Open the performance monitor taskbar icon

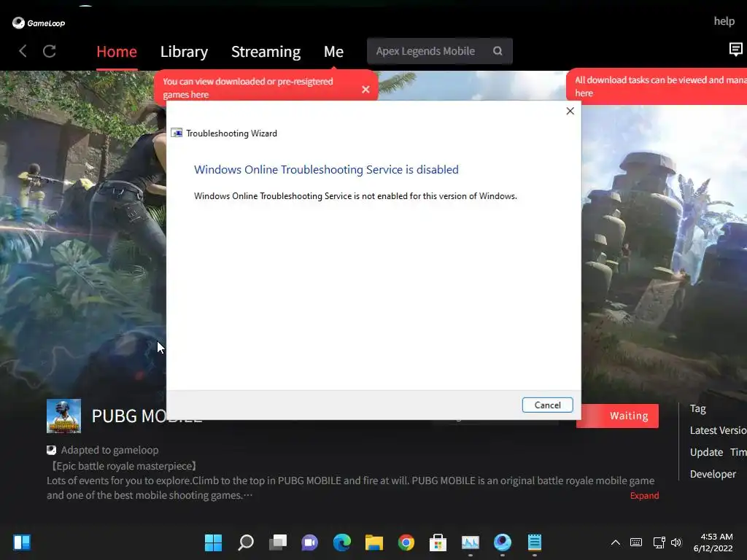coord(471,542)
